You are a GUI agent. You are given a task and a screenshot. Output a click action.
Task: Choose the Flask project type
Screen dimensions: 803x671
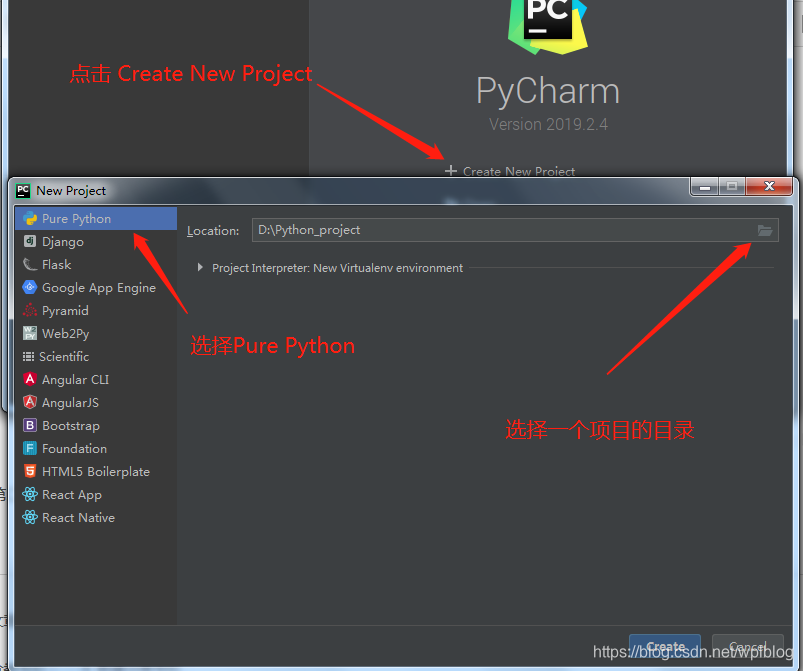pyautogui.click(x=96, y=265)
